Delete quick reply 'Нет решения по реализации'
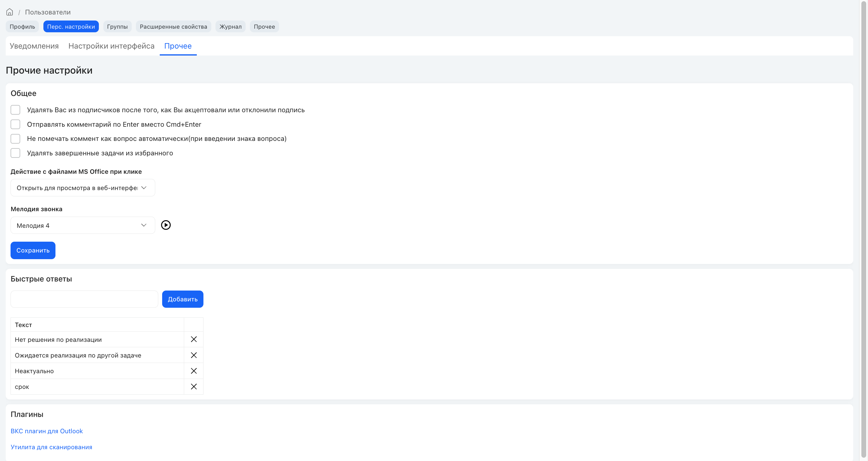 (x=194, y=339)
